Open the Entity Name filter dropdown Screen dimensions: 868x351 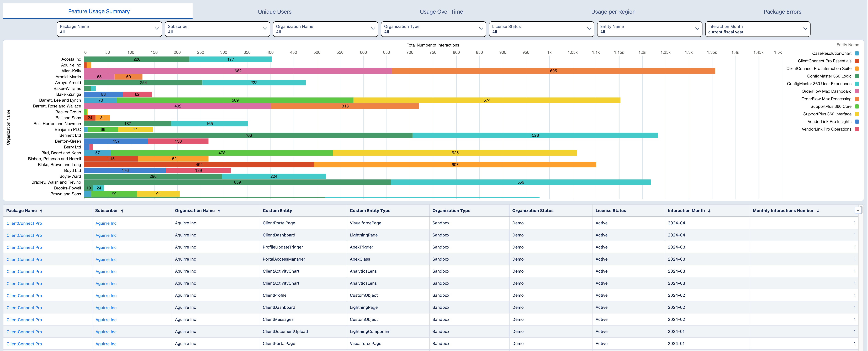point(649,29)
